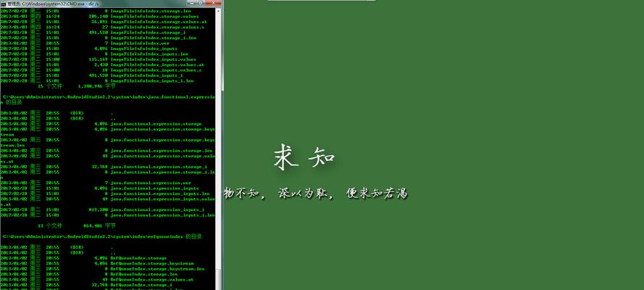Select the RefQueueIndex.storage_i 32,768 line

(86, 285)
